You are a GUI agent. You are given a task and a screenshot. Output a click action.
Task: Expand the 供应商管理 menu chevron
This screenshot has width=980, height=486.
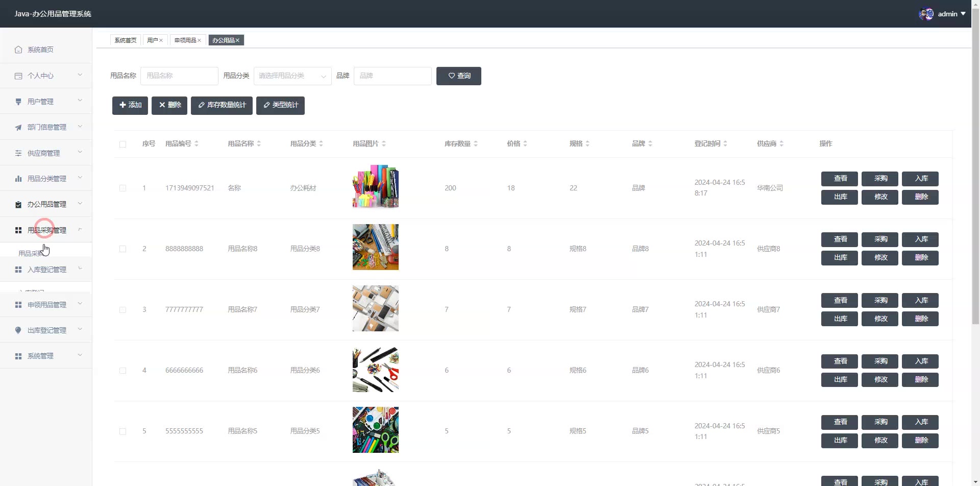tap(80, 152)
